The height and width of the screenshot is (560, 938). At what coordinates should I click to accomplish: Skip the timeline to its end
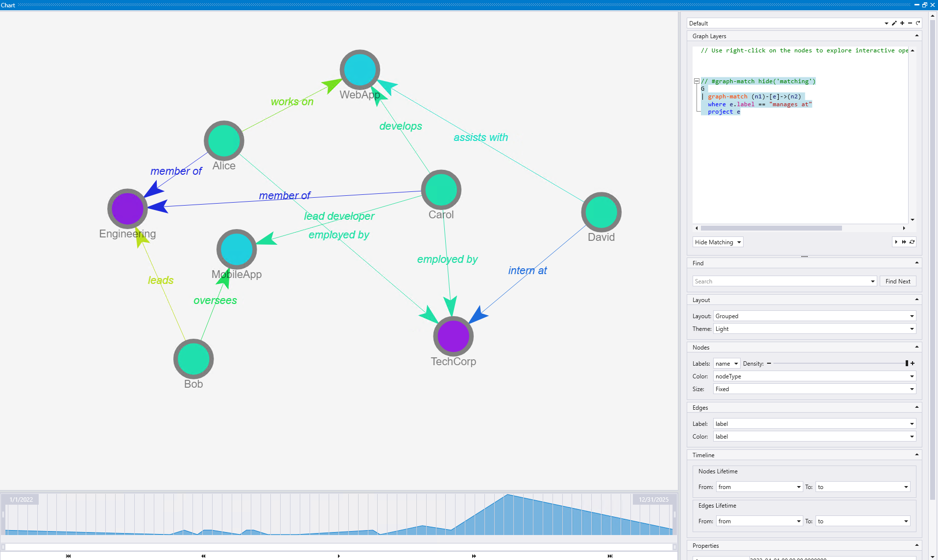(x=610, y=556)
